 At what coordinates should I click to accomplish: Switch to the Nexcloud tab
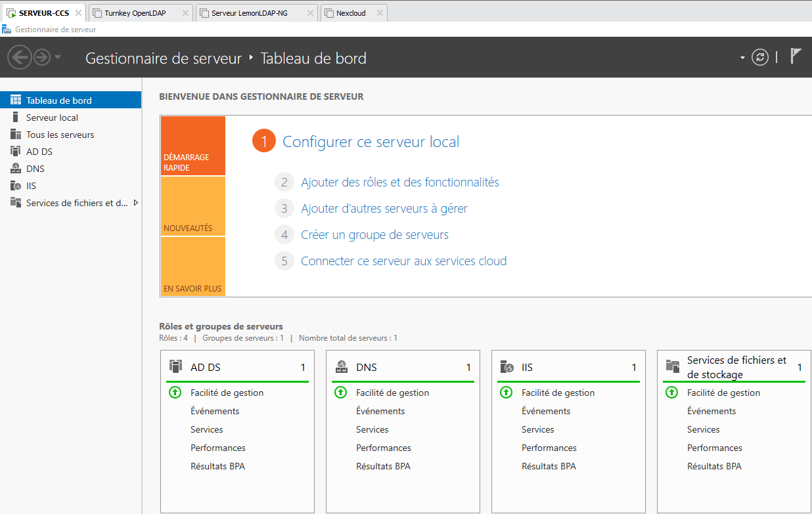(x=351, y=13)
